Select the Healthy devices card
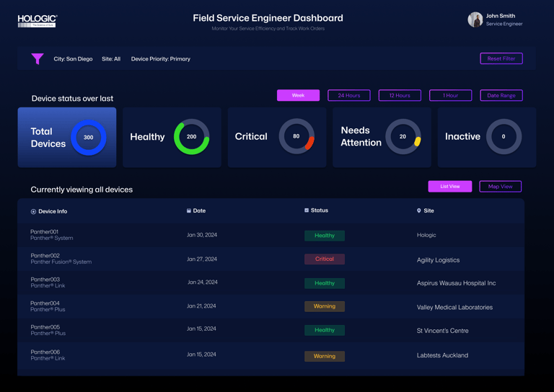 172,137
